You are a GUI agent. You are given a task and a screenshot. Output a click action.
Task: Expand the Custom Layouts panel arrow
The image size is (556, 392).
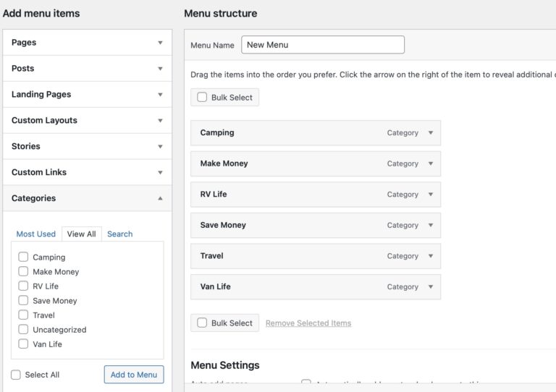click(160, 120)
